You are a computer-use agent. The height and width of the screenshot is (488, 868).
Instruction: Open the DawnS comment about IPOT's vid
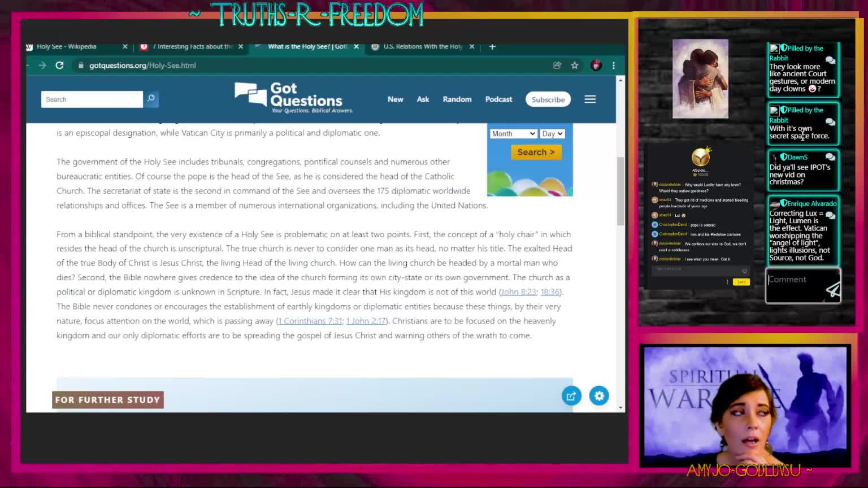click(x=802, y=170)
